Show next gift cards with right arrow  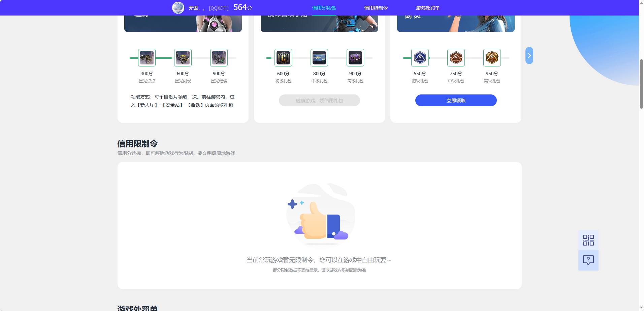[x=529, y=56]
